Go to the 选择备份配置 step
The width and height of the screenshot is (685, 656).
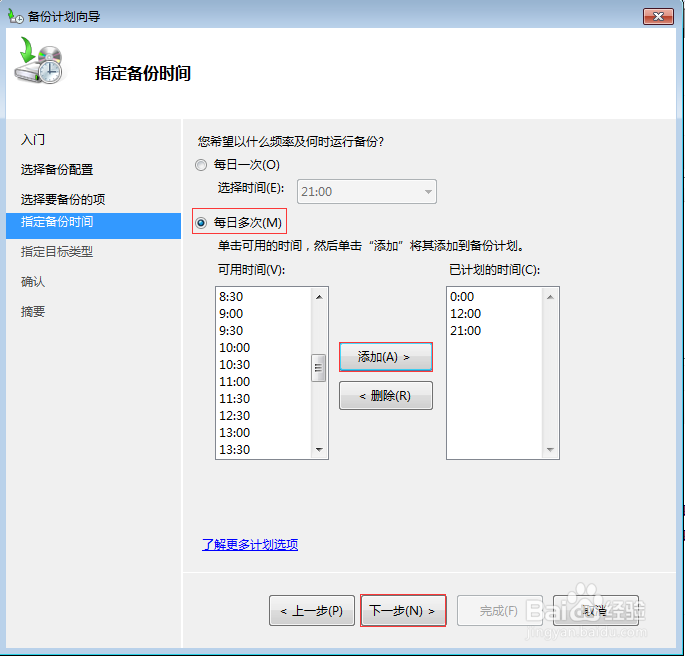57,169
